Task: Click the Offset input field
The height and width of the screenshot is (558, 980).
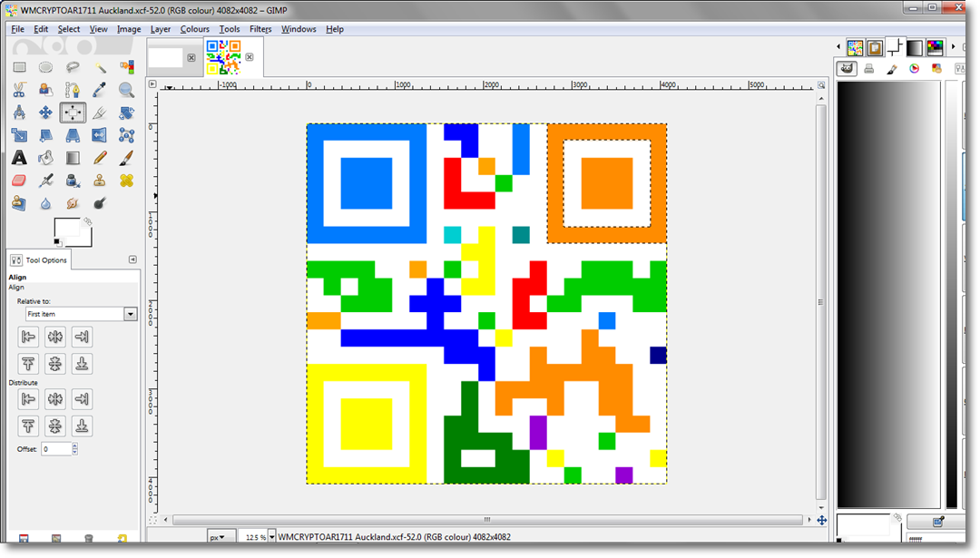Action: click(x=56, y=448)
